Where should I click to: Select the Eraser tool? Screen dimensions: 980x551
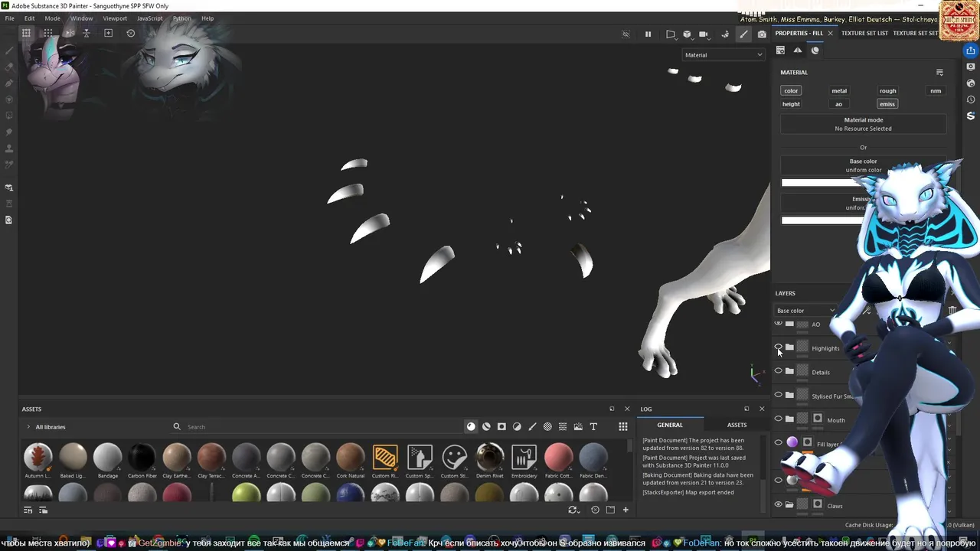pyautogui.click(x=9, y=67)
